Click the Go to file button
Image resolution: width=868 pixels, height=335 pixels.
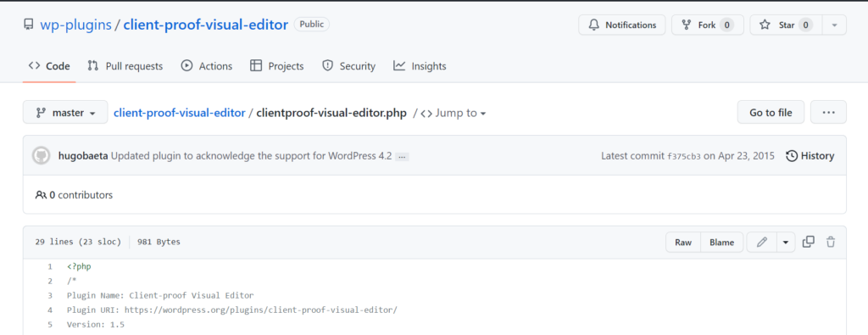[771, 113]
